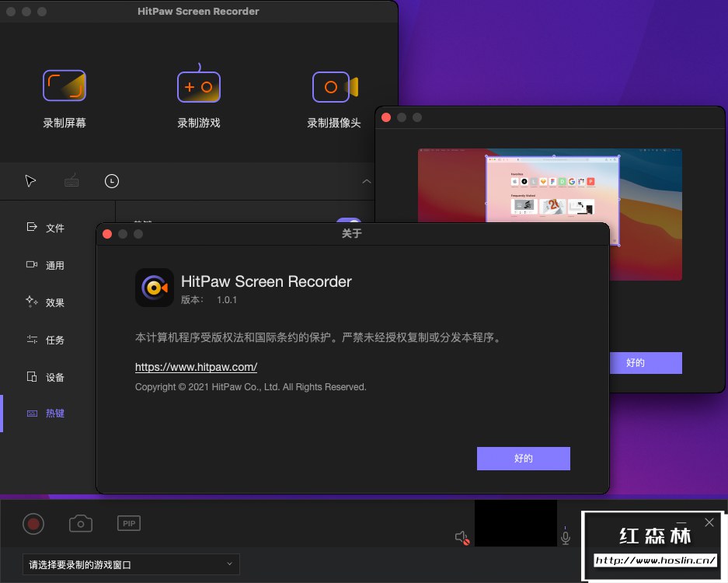Image resolution: width=728 pixels, height=583 pixels.
Task: Open the 请选择要录制的游戏窗口 dropdown
Action: (x=131, y=564)
